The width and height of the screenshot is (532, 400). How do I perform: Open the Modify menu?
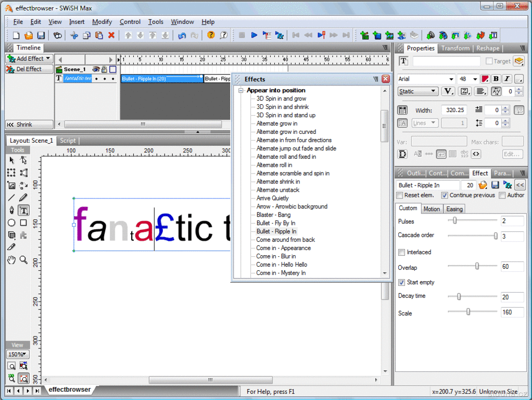coord(102,22)
